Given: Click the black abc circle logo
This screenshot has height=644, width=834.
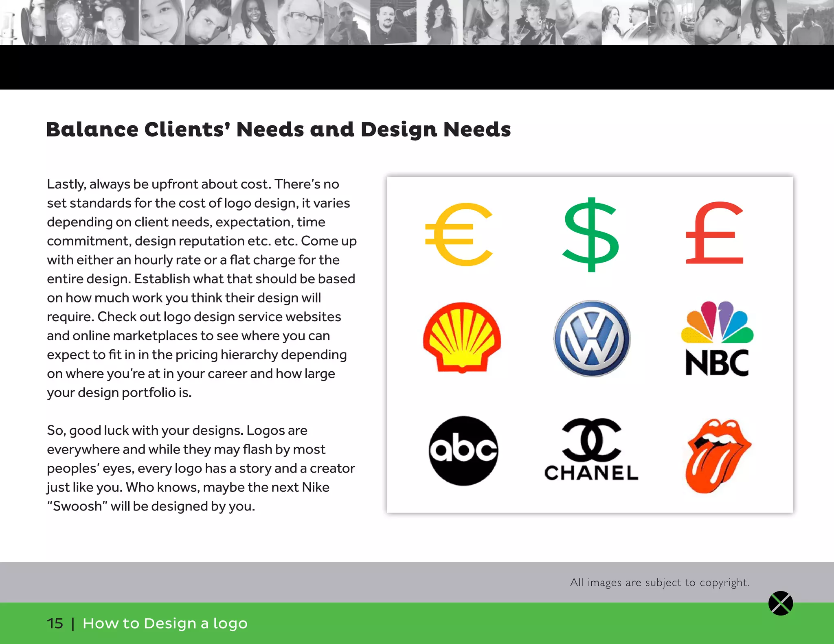Looking at the screenshot, I should click(x=463, y=451).
